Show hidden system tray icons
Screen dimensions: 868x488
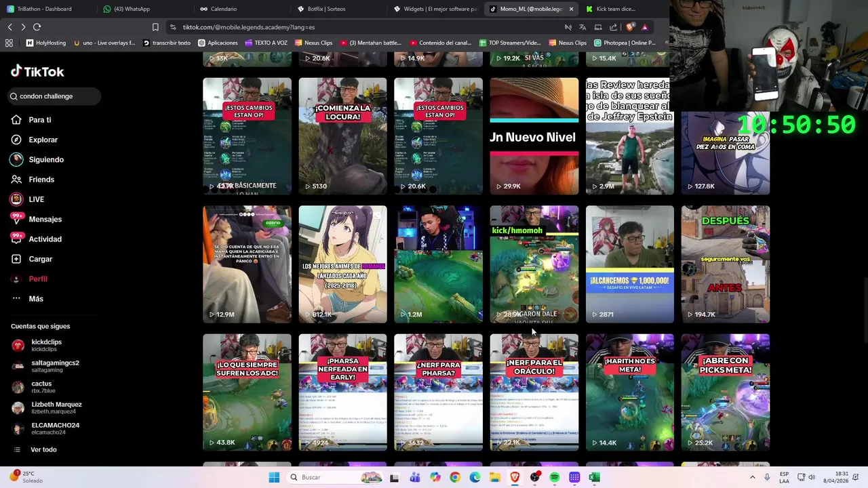(x=752, y=477)
